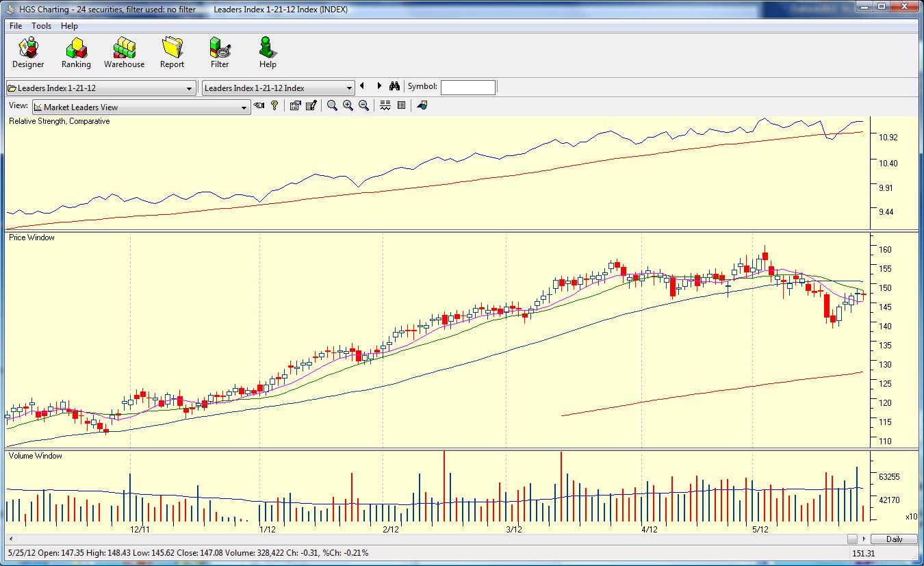Click the Price Window label

[x=31, y=237]
